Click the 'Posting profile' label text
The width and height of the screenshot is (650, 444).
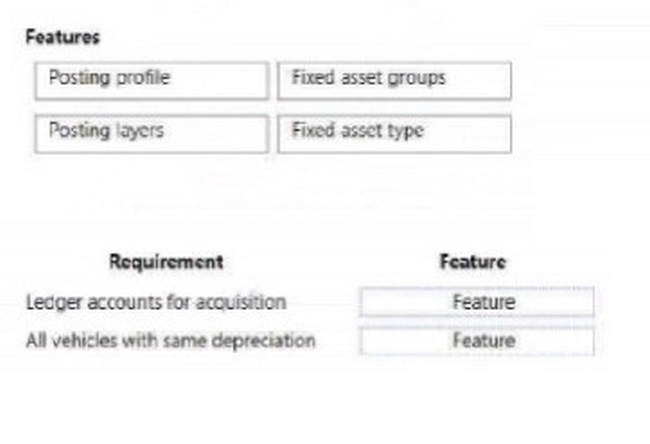click(109, 78)
